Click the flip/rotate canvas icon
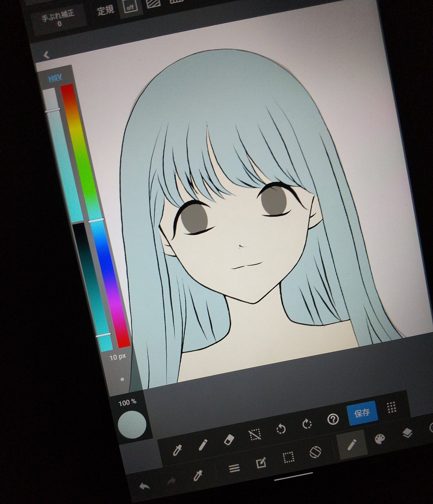 (315, 452)
